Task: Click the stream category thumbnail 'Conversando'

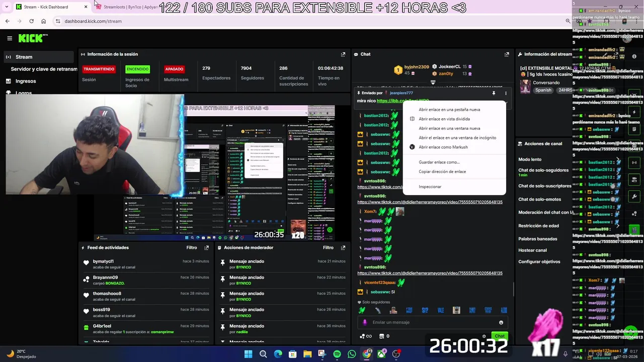Action: pyautogui.click(x=525, y=86)
